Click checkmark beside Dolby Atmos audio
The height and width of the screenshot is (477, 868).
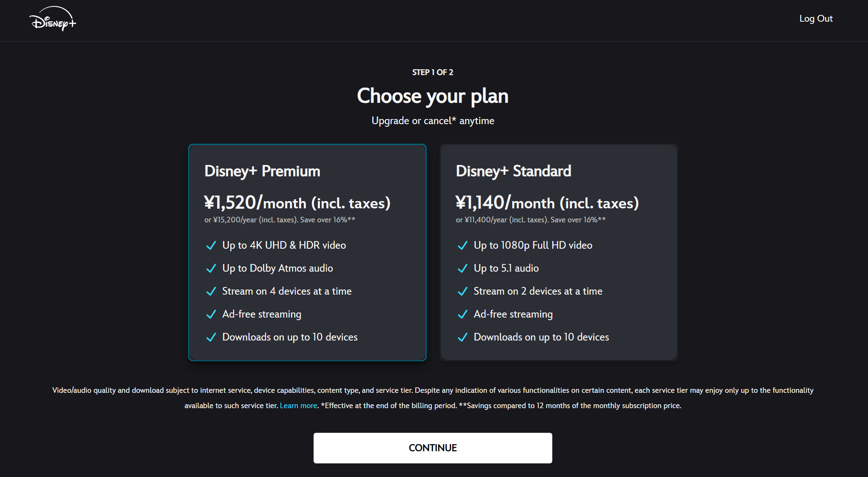[x=211, y=269]
